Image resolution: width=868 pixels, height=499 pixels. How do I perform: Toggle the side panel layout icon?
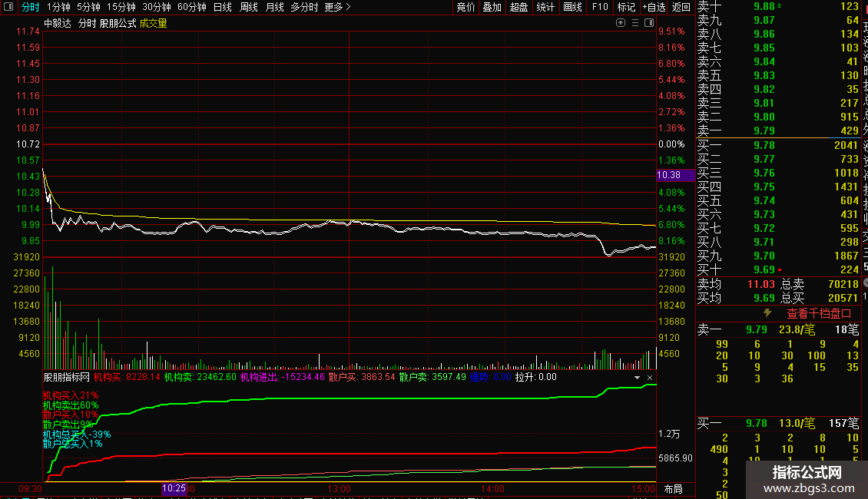(650, 23)
